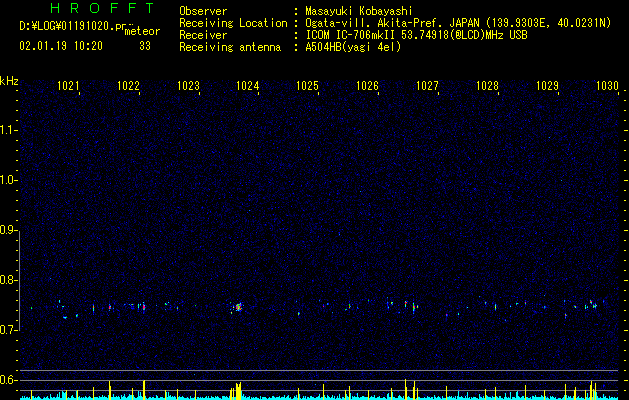
Task: Click time axis label 1028
Action: [x=487, y=85]
